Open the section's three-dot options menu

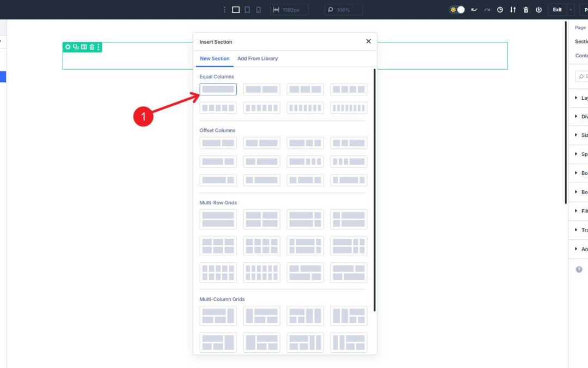98,47
